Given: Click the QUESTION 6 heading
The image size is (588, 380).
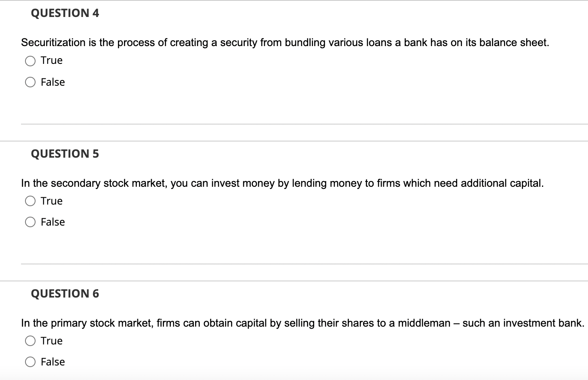Looking at the screenshot, I should tap(65, 294).
